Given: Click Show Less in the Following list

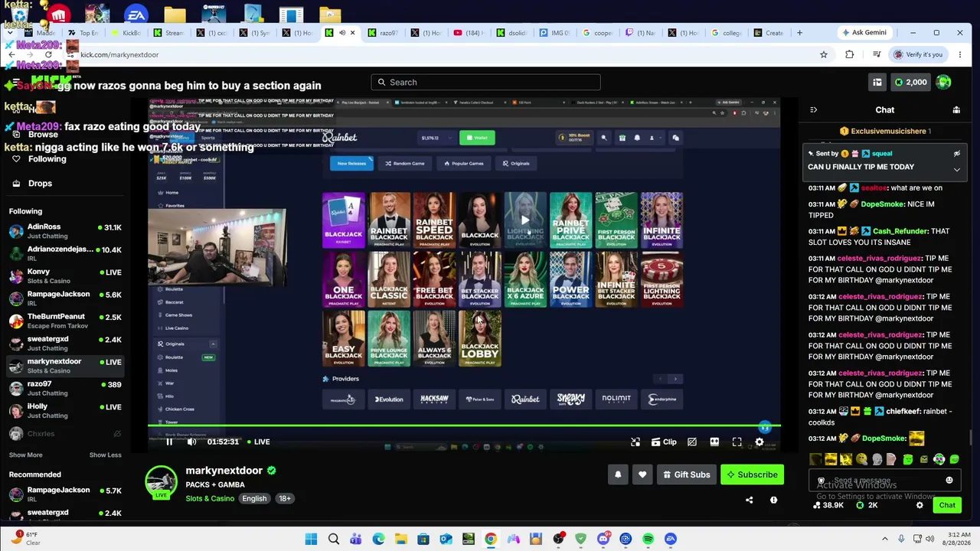Looking at the screenshot, I should point(105,455).
